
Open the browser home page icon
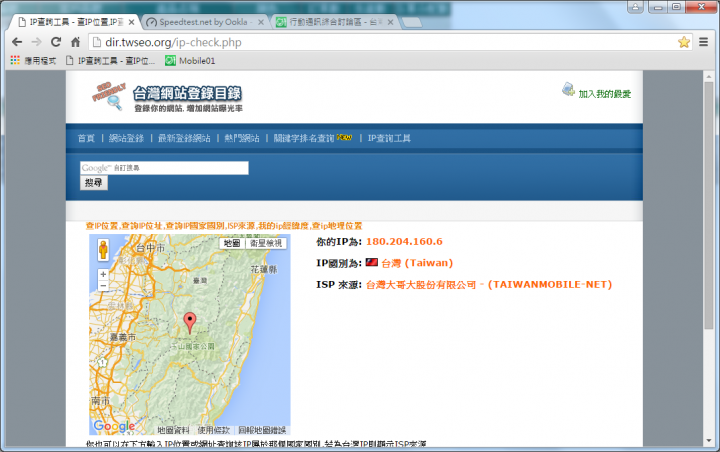point(76,42)
